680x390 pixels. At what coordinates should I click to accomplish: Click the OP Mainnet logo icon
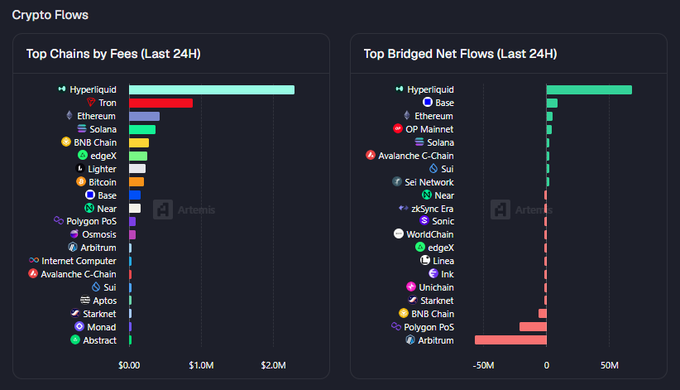398,128
